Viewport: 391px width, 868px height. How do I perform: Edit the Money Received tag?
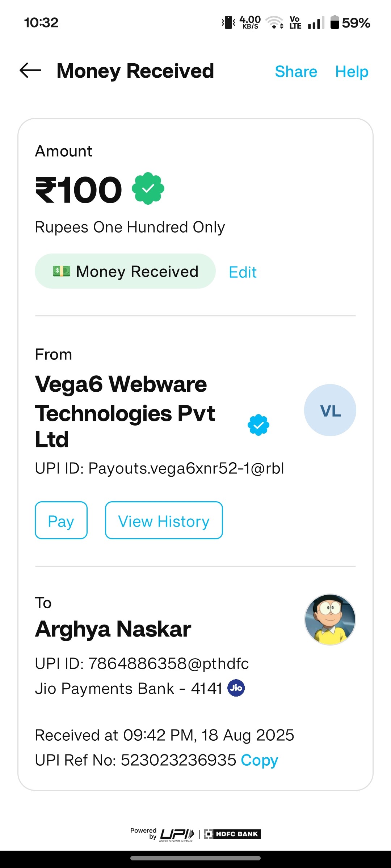click(x=243, y=272)
